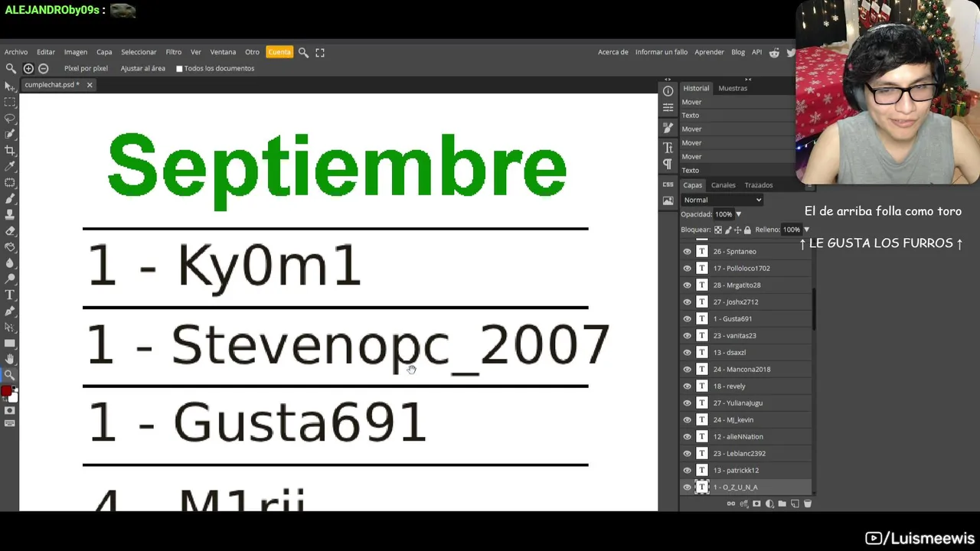Select the Pen tool
This screenshot has height=551, width=980.
click(x=9, y=311)
